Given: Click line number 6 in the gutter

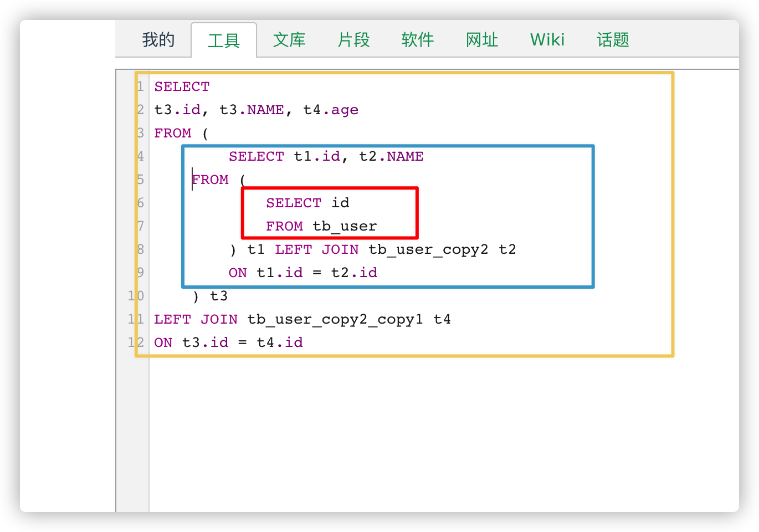Looking at the screenshot, I should [140, 203].
